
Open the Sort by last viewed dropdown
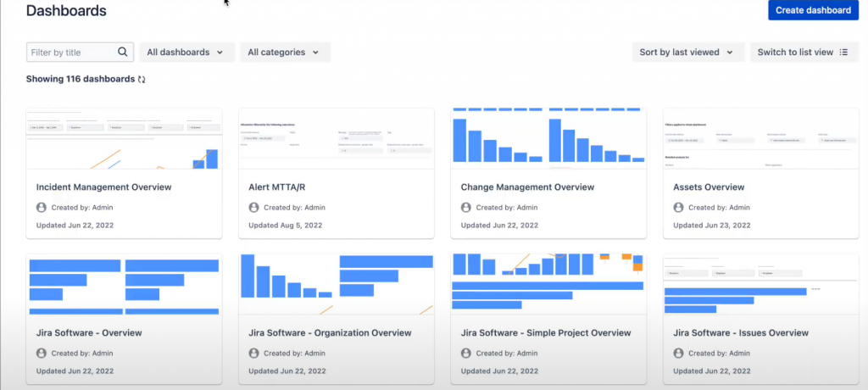(687, 53)
